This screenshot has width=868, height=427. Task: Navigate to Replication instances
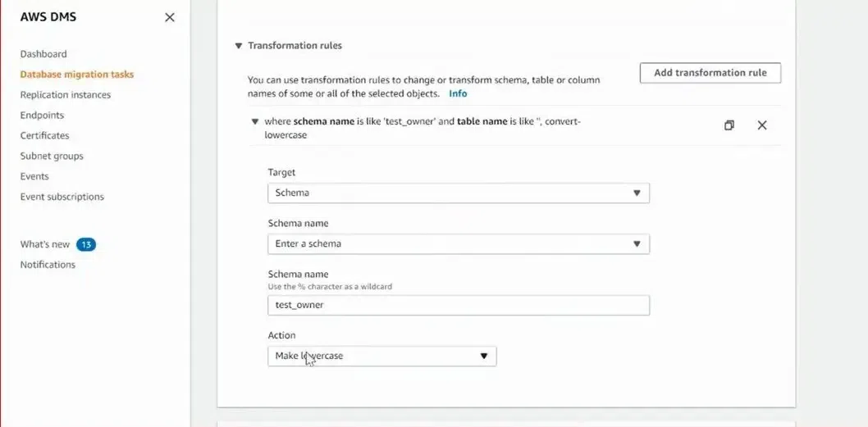click(66, 95)
